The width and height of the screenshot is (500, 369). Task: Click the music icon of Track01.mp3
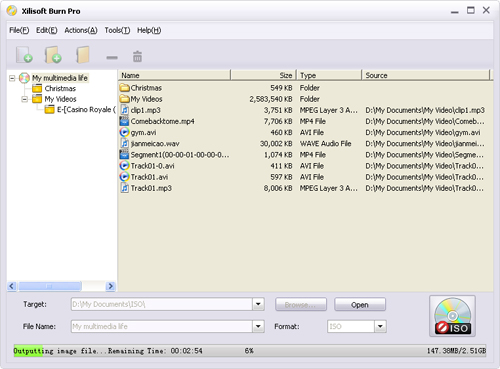124,188
